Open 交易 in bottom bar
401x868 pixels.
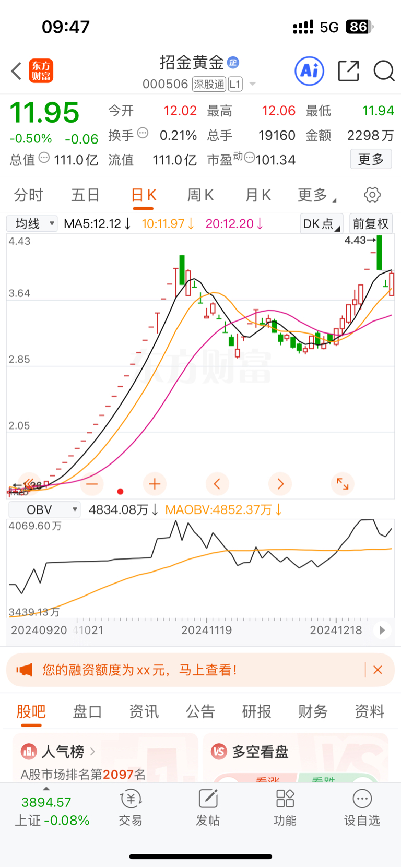(131, 808)
